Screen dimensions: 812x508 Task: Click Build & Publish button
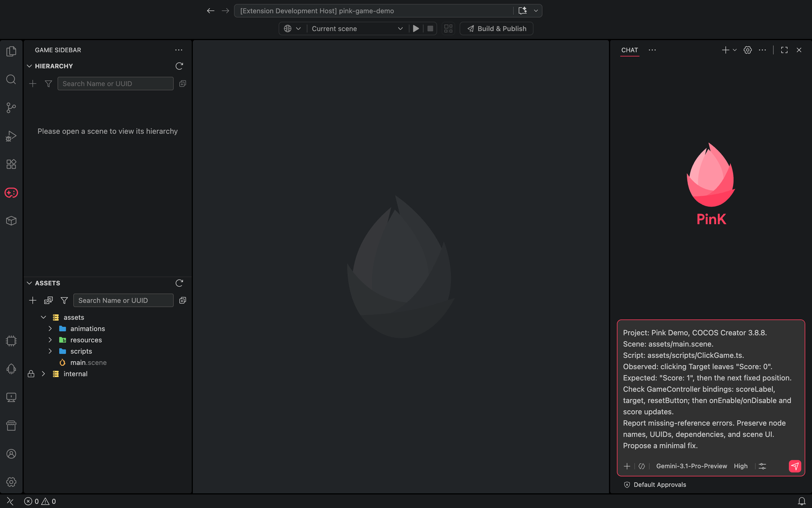point(496,29)
